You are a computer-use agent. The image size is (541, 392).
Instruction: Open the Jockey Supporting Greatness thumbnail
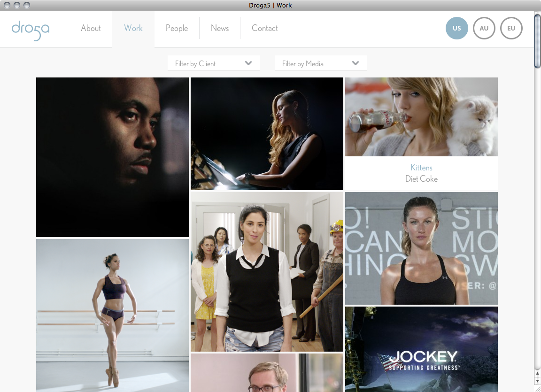click(421, 349)
